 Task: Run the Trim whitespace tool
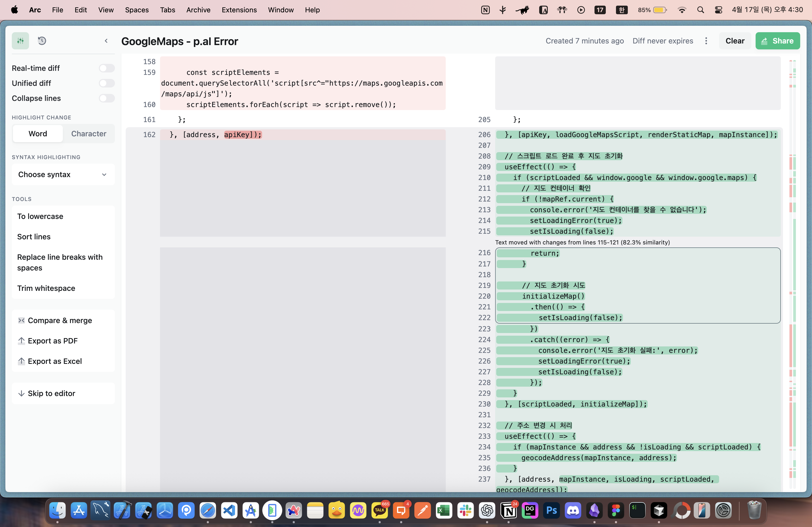coord(46,288)
